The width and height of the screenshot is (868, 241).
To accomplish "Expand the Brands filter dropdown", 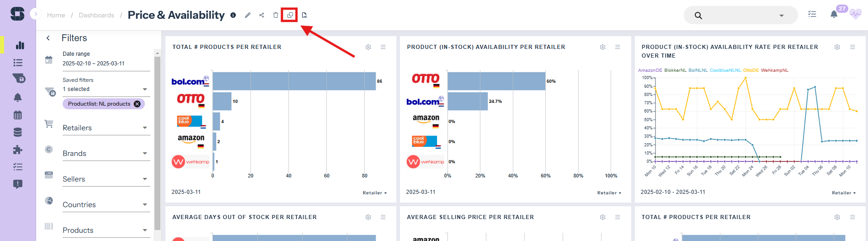I will pos(106,154).
